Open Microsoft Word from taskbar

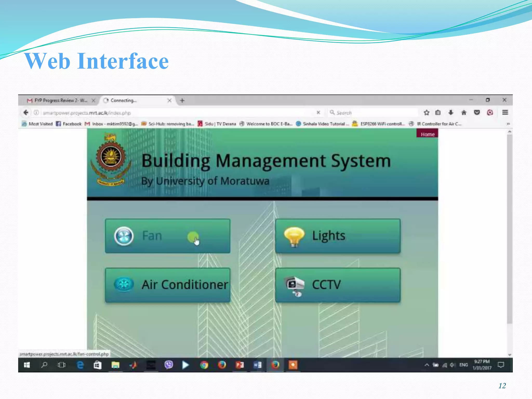coord(257,365)
